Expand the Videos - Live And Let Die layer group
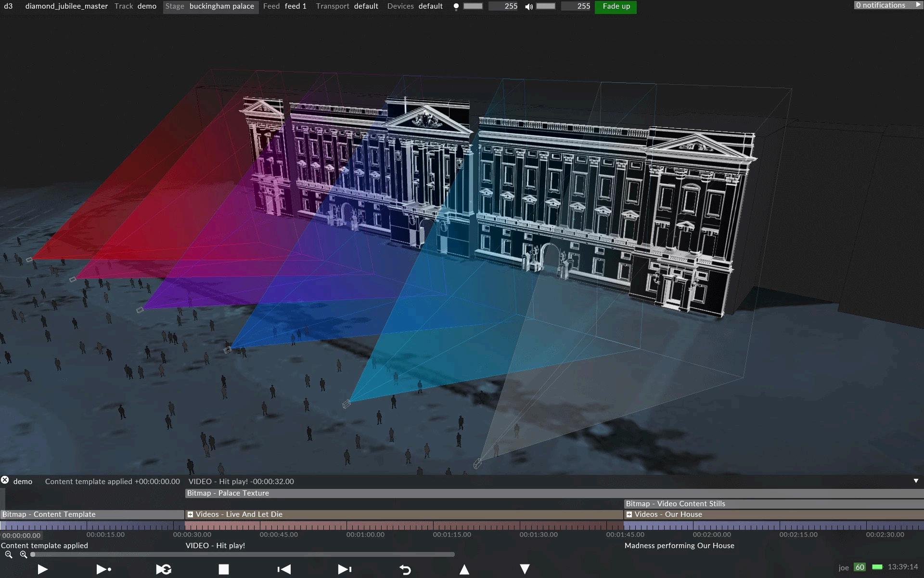This screenshot has height=578, width=924. point(190,514)
